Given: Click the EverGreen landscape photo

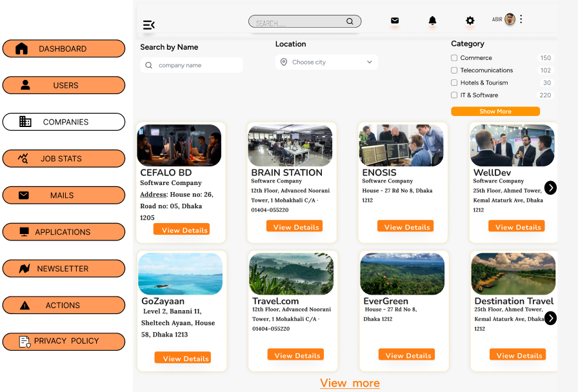Looking at the screenshot, I should [402, 274].
